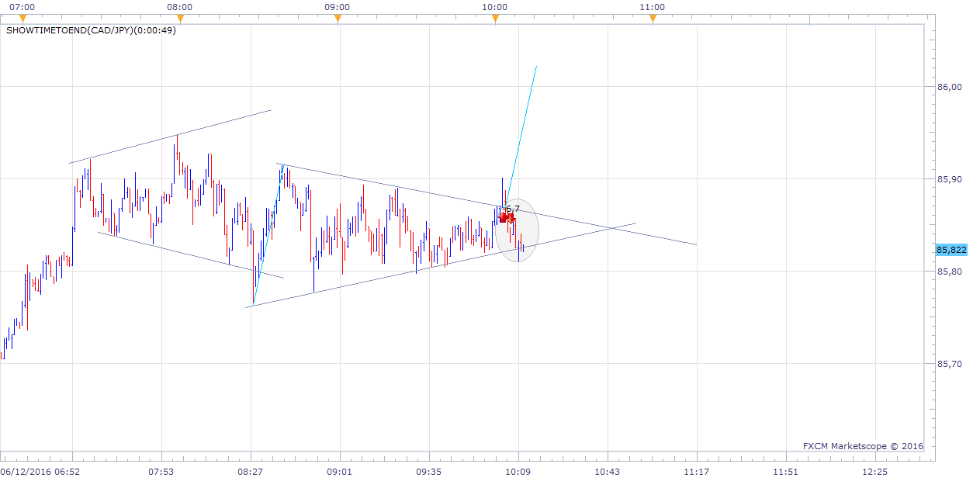Click the 09:01 time axis label
980x481 pixels.
[340, 471]
